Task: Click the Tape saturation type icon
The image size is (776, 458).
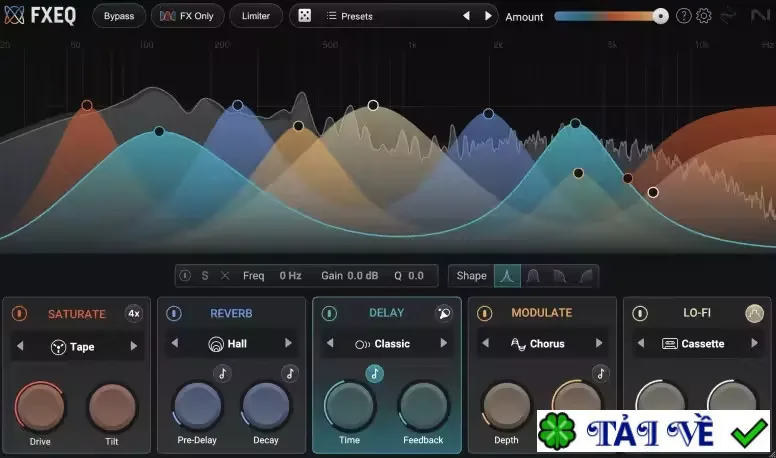Action: tap(58, 347)
